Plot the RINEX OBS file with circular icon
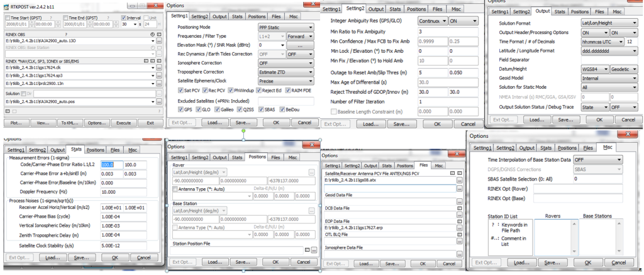 pos(152,35)
